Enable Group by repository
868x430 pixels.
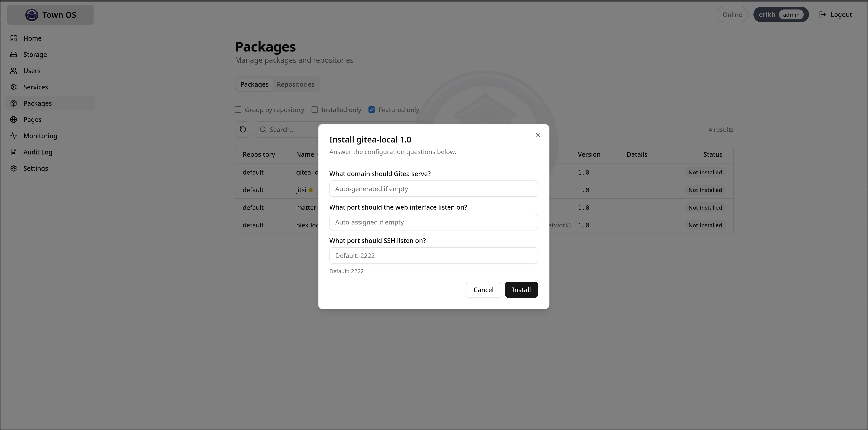point(238,110)
